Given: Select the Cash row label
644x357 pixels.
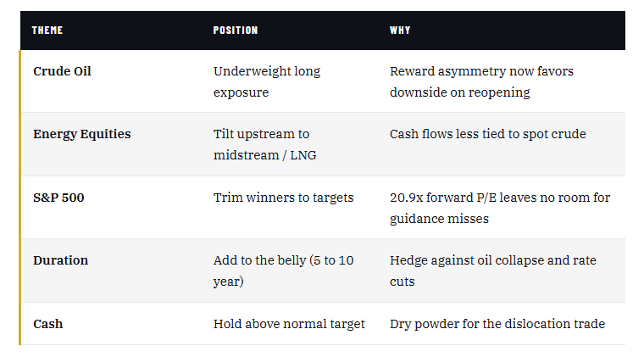Looking at the screenshot, I should pyautogui.click(x=47, y=324).
